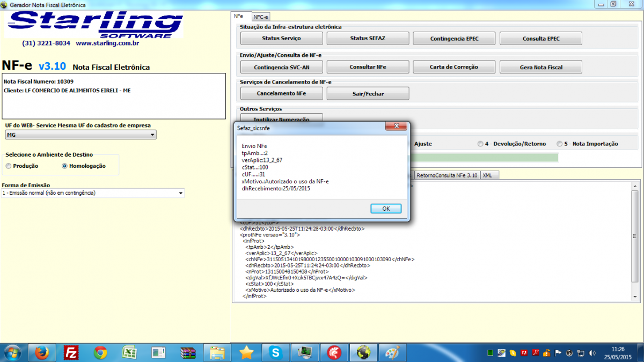Select Homologação environment radio button
The image size is (644, 362).
pyautogui.click(x=64, y=166)
